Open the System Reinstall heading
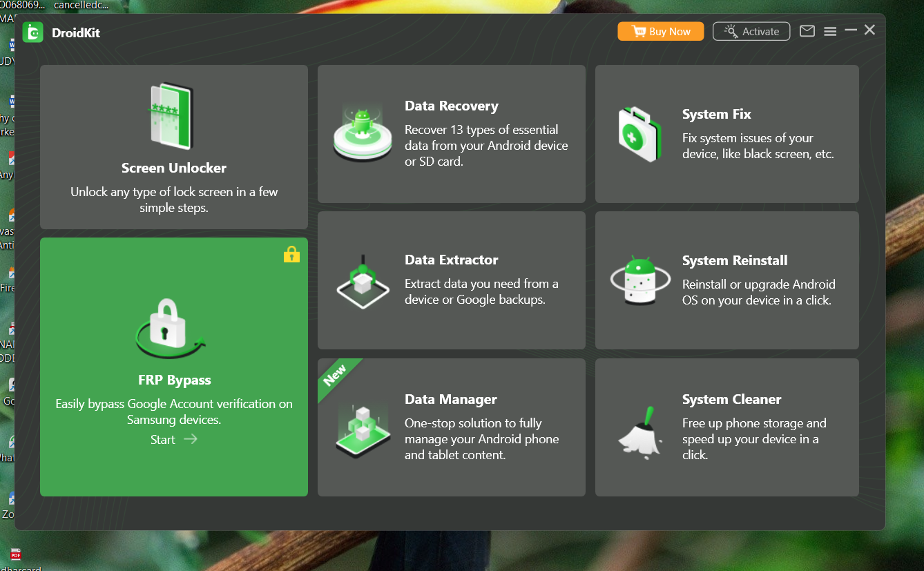Screen dimensions: 924x571 (735, 261)
